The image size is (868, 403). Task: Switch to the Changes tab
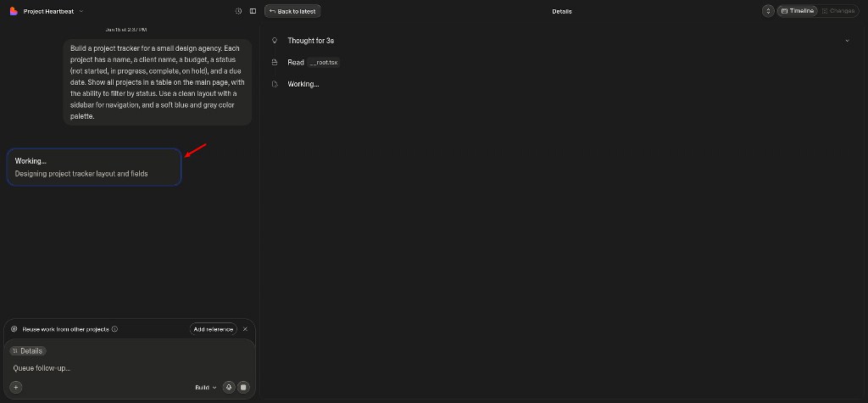coord(838,11)
